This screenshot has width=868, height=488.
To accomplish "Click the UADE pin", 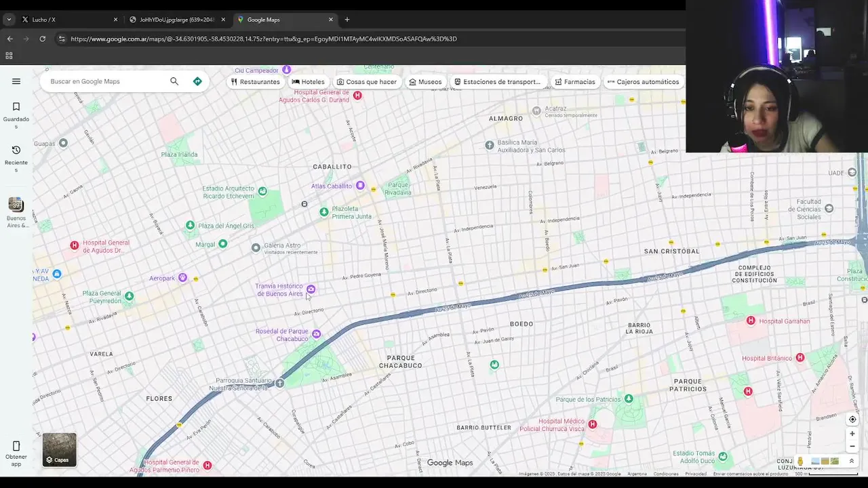I will click(852, 173).
